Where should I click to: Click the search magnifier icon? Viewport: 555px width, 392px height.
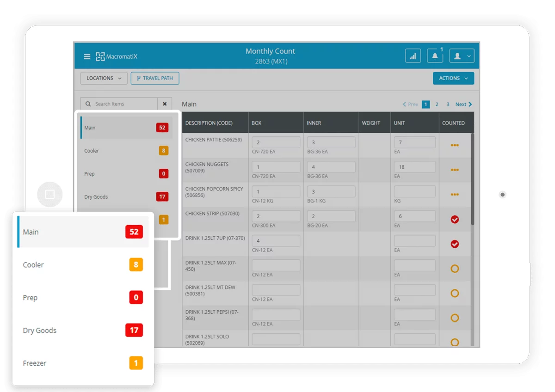coord(87,104)
